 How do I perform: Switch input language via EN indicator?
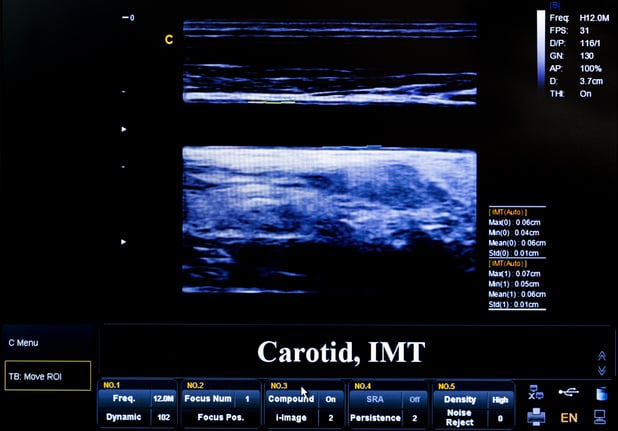click(x=569, y=418)
